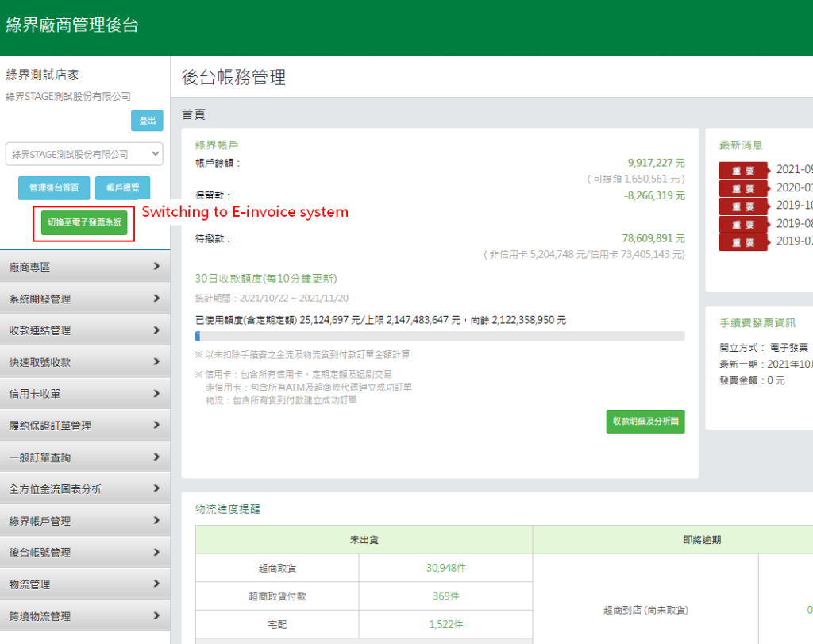Click the arrow icon next to 履約保證訂單管理
This screenshot has width=813, height=644.
point(158,424)
